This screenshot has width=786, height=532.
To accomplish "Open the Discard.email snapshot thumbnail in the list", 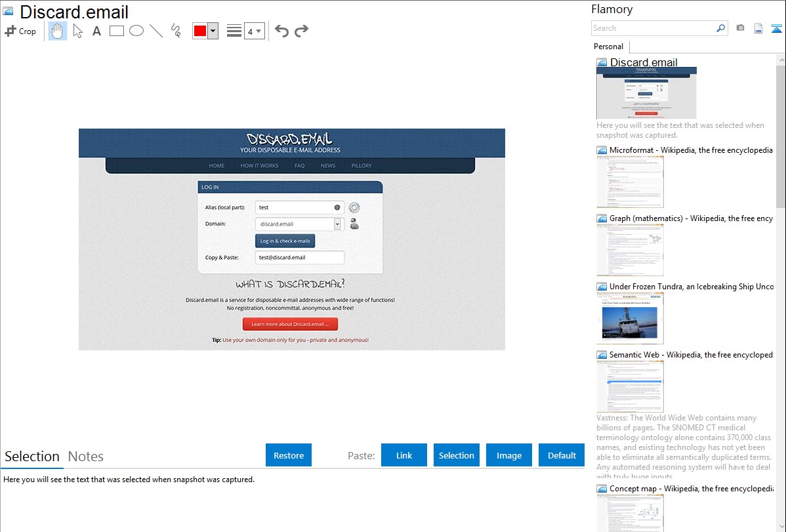I will pyautogui.click(x=647, y=93).
